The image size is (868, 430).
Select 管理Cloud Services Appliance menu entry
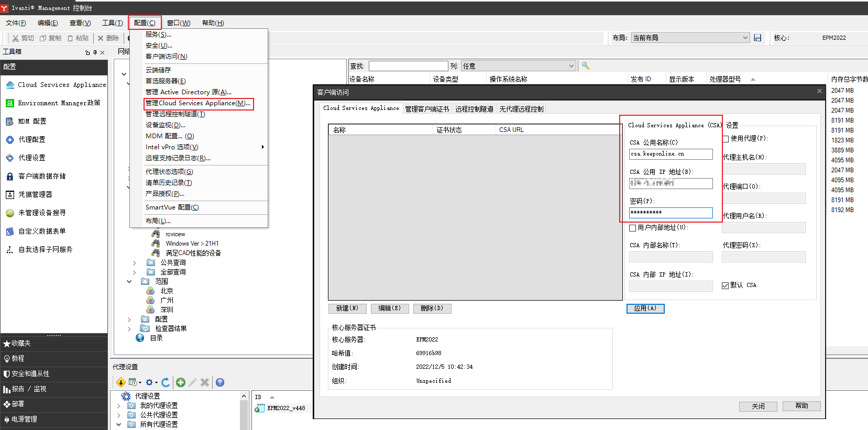(x=198, y=103)
